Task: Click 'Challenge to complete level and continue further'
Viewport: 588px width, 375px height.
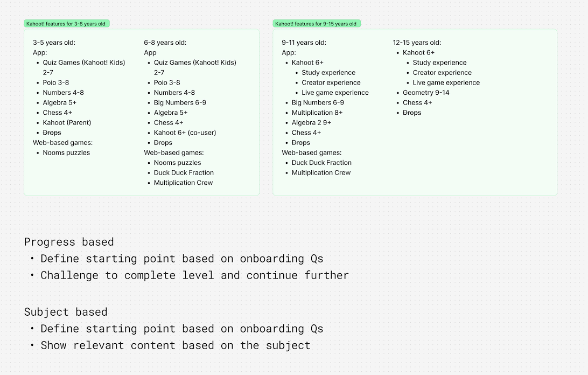Action: tap(194, 275)
